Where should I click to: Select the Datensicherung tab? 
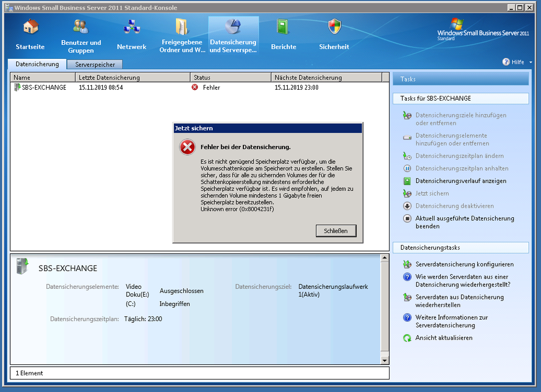click(x=37, y=64)
